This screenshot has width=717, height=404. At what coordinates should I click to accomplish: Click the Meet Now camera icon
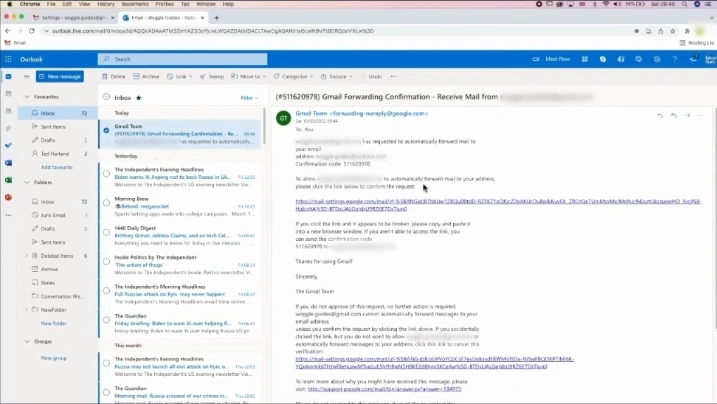click(x=535, y=59)
